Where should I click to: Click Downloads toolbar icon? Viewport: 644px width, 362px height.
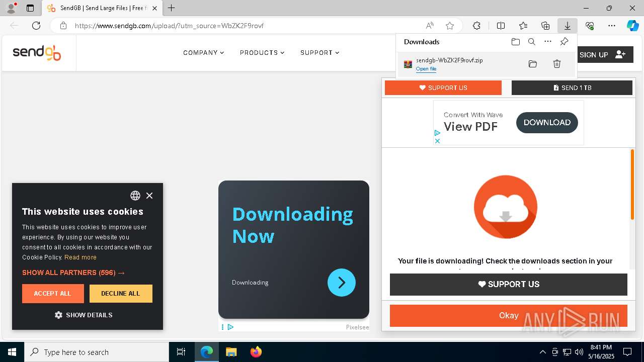point(567,26)
